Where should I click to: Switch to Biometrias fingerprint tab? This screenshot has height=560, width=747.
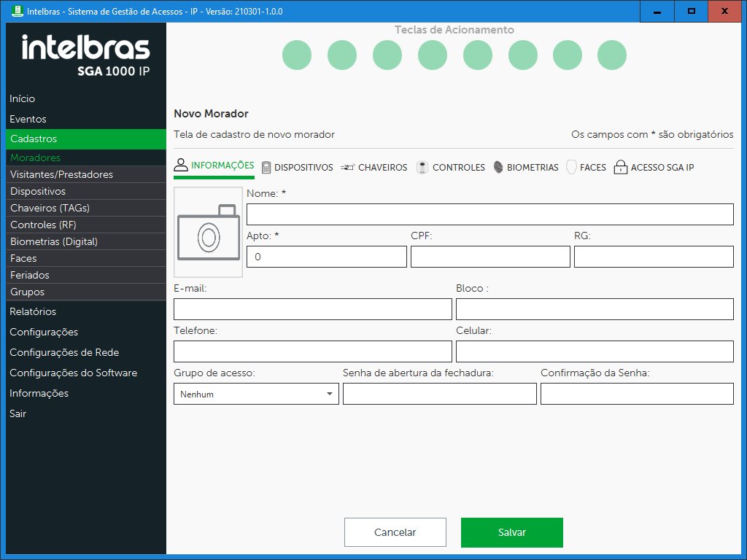point(526,168)
